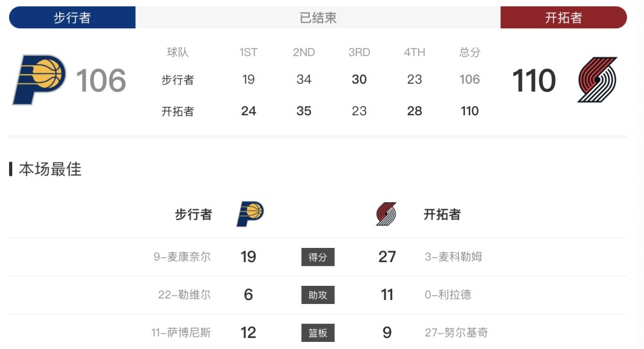Viewport: 644px width, 349px height.
Task: Click the 助攻 stat label
Action: point(318,295)
